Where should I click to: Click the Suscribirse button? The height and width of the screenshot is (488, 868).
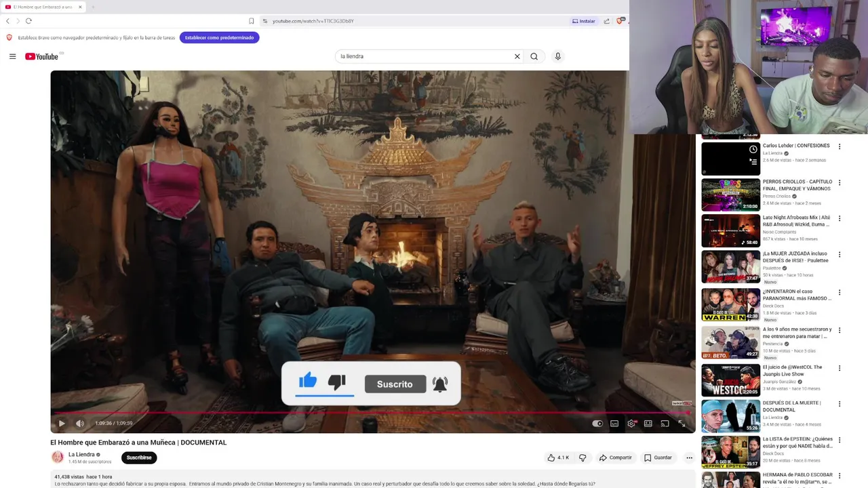pos(139,457)
